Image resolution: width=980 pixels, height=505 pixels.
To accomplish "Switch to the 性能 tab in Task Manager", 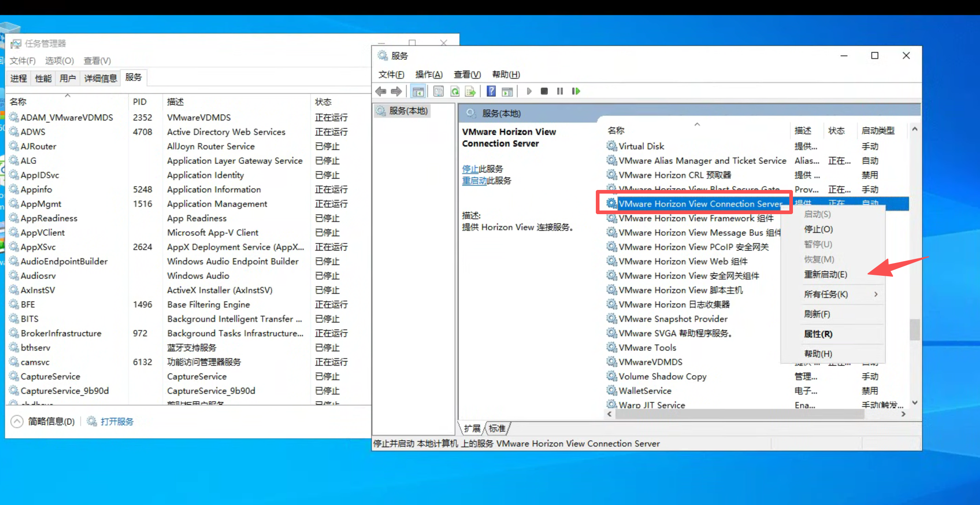I will [43, 79].
